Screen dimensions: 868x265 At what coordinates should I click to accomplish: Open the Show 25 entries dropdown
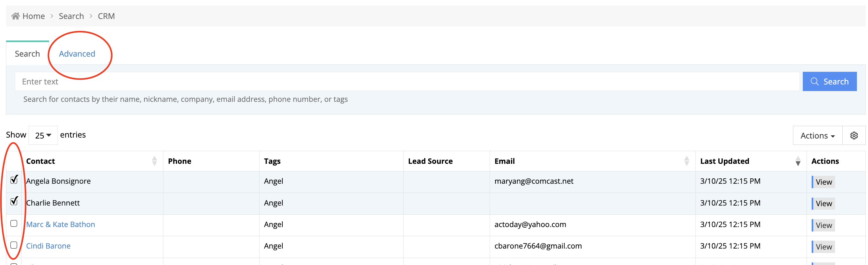(x=43, y=135)
